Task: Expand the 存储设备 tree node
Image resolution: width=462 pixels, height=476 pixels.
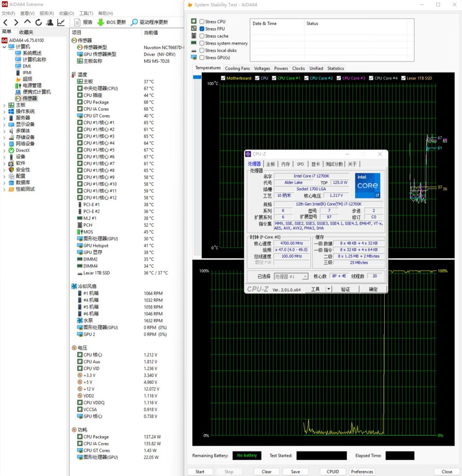Action: click(4, 138)
